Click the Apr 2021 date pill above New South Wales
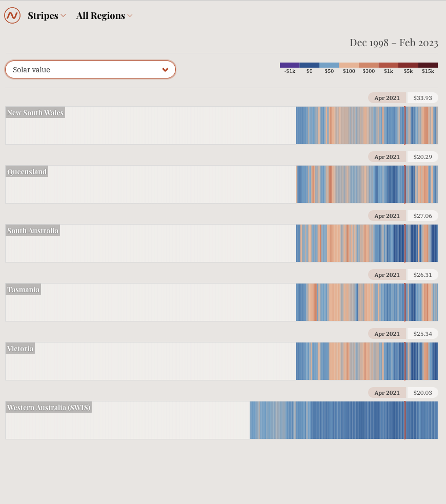The image size is (446, 504). [x=387, y=97]
